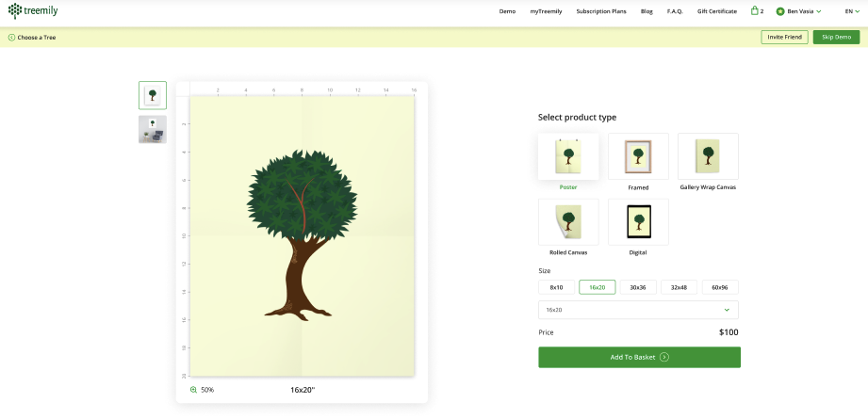Click the Invite Friend button
This screenshot has width=868, height=419.
pyautogui.click(x=784, y=37)
